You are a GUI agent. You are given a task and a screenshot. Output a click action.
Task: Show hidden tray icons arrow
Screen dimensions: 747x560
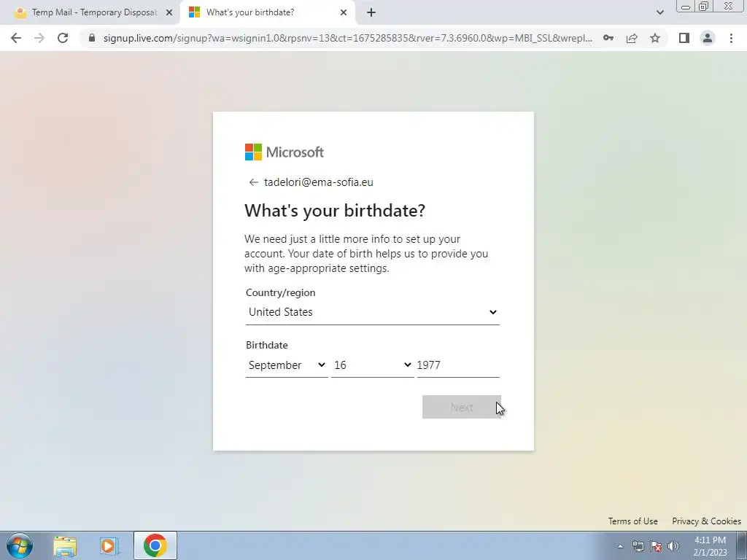pos(620,546)
